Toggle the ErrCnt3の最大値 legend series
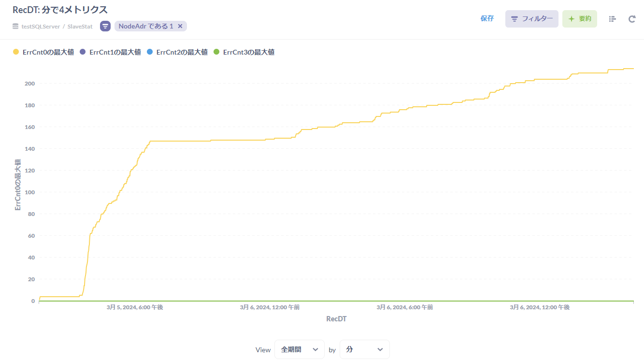 pyautogui.click(x=248, y=52)
